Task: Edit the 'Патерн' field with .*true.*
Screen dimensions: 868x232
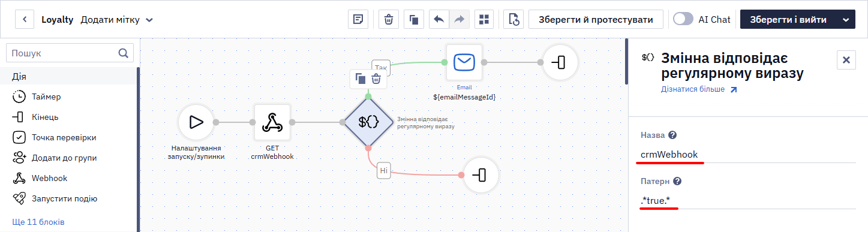Action: (x=748, y=200)
